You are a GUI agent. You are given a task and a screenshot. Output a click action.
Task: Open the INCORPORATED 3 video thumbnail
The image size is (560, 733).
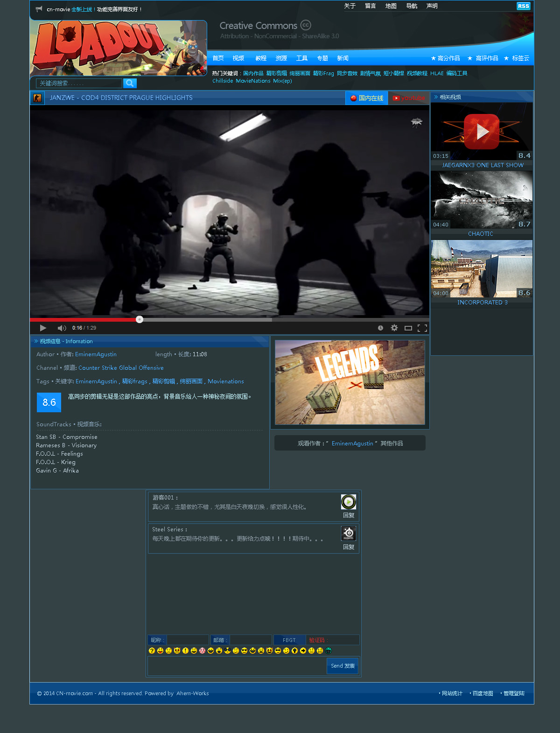(x=482, y=268)
